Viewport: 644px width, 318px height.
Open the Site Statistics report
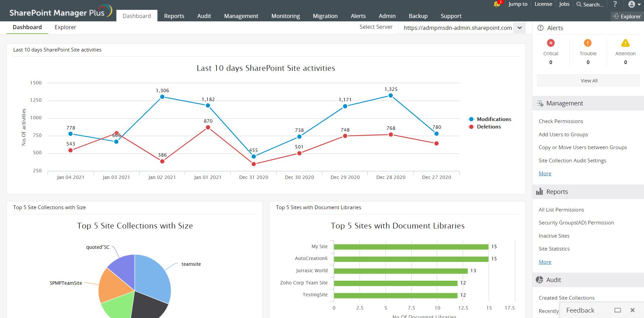click(x=554, y=249)
